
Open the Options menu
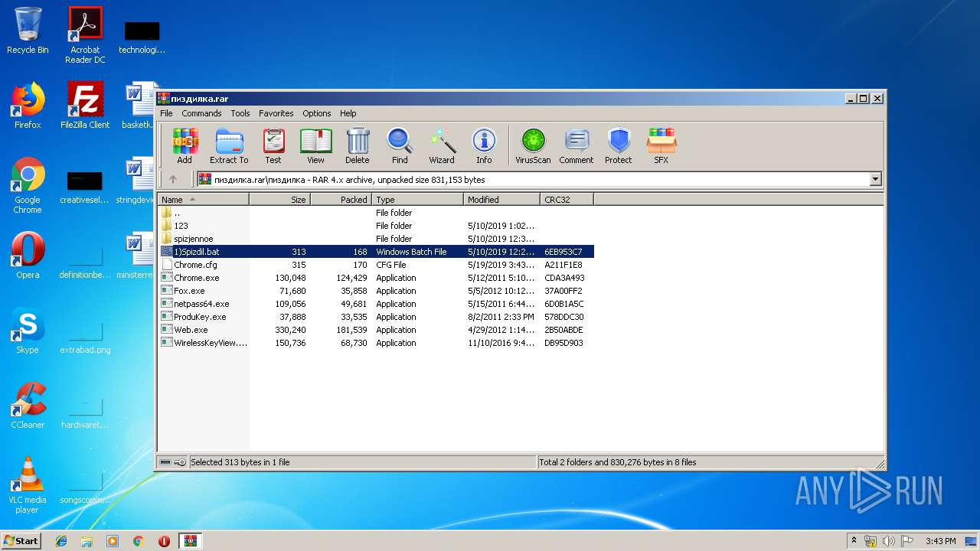[317, 113]
